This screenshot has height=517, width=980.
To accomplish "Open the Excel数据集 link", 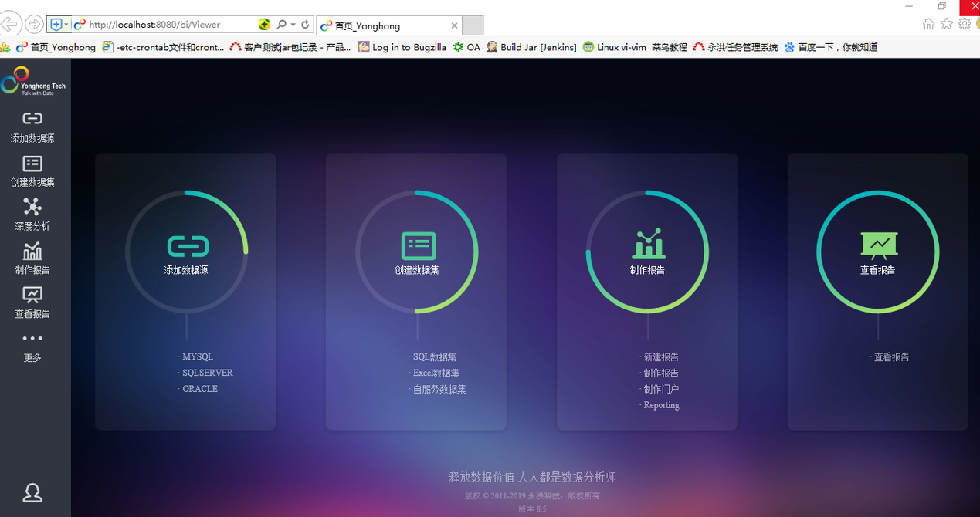I will click(x=436, y=373).
